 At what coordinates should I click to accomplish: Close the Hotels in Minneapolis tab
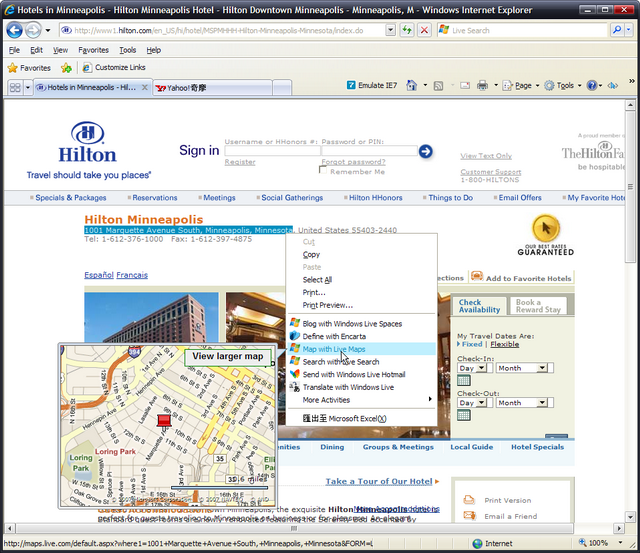[x=144, y=87]
